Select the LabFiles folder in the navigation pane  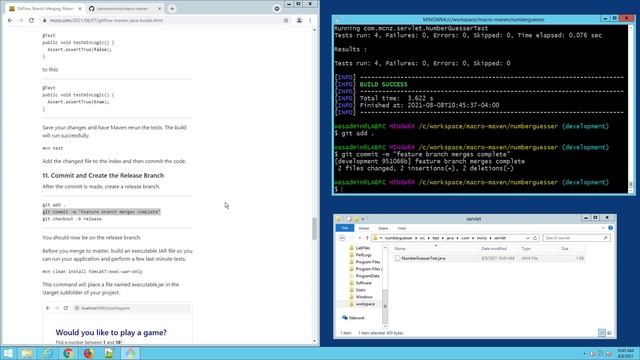pyautogui.click(x=363, y=248)
